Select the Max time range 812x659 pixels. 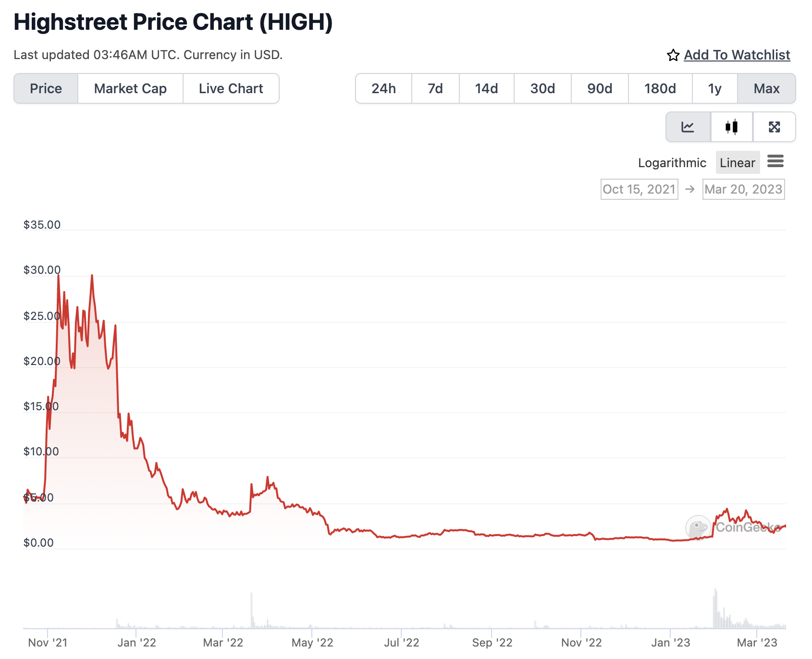(767, 88)
